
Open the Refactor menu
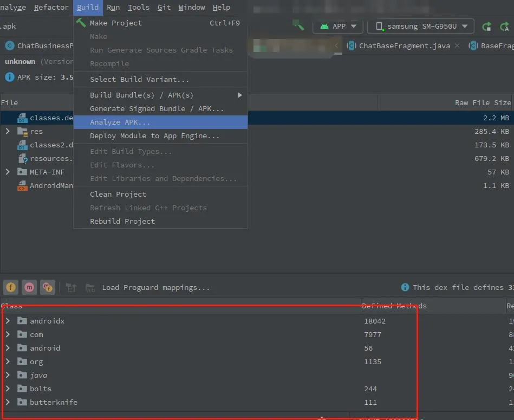(x=51, y=7)
